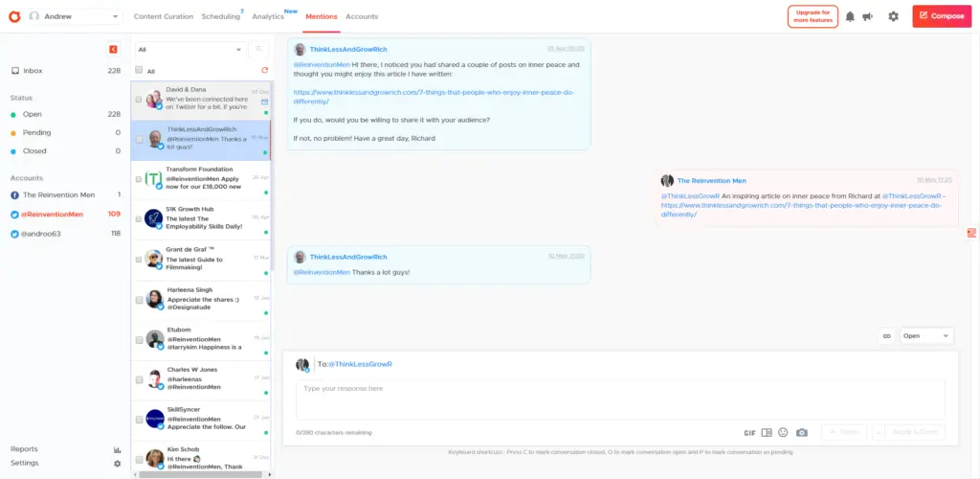Tick the checkbox for Transform Foundation message
The height and width of the screenshot is (479, 980).
coord(139,181)
